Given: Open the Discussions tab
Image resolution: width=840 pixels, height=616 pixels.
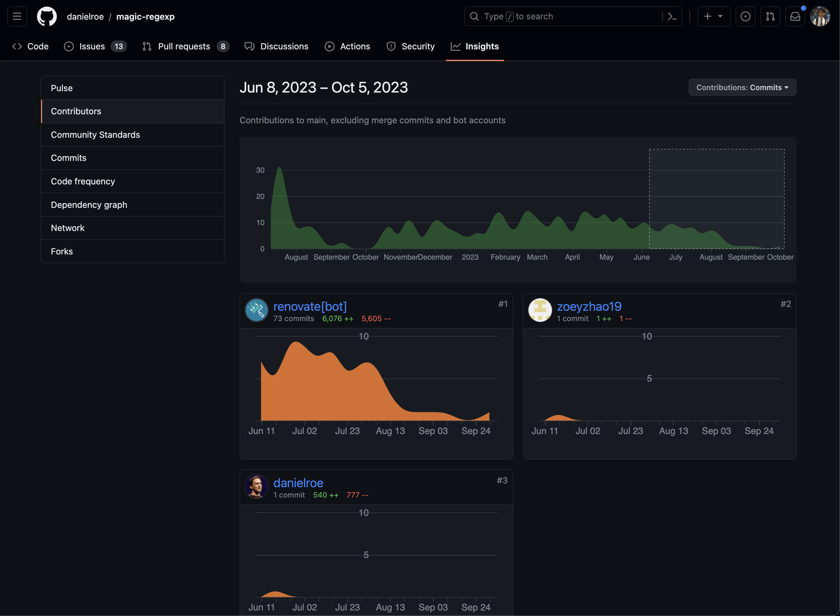Looking at the screenshot, I should (276, 46).
